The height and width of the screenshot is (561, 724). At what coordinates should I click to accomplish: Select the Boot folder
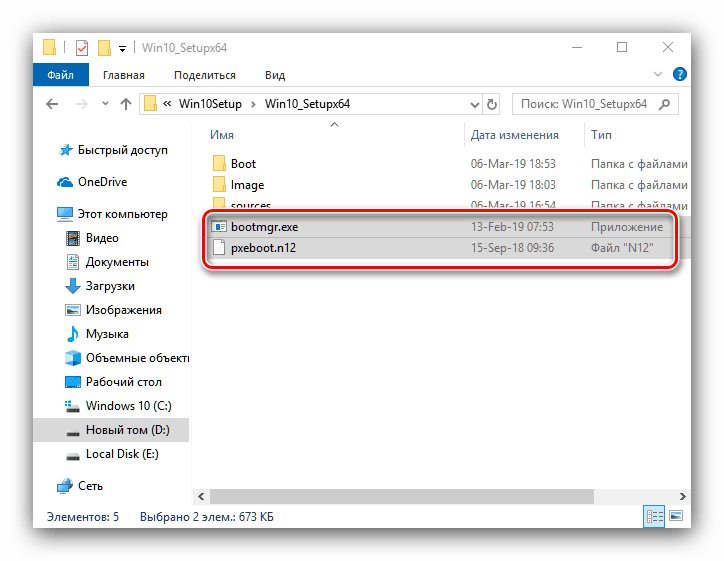point(243,164)
